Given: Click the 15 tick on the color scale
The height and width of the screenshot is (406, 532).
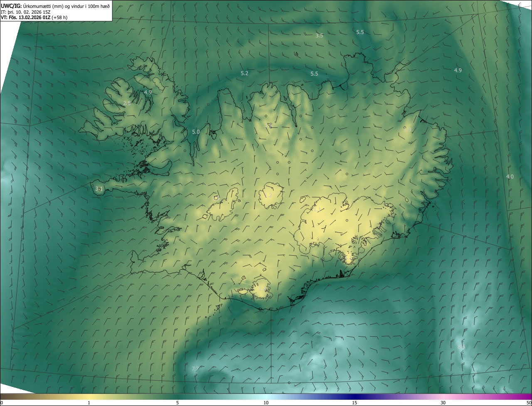Looking at the screenshot, I should click(355, 403).
